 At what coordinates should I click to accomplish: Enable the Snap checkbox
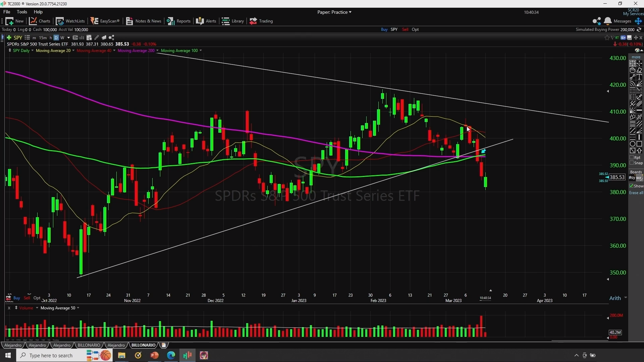632,163
